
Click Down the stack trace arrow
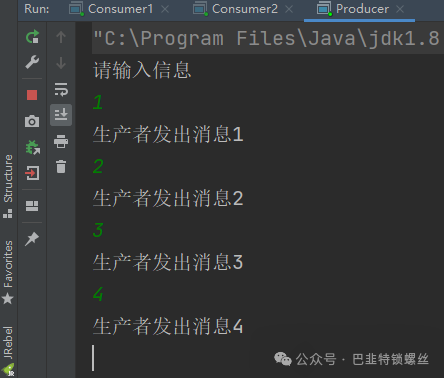[61, 63]
